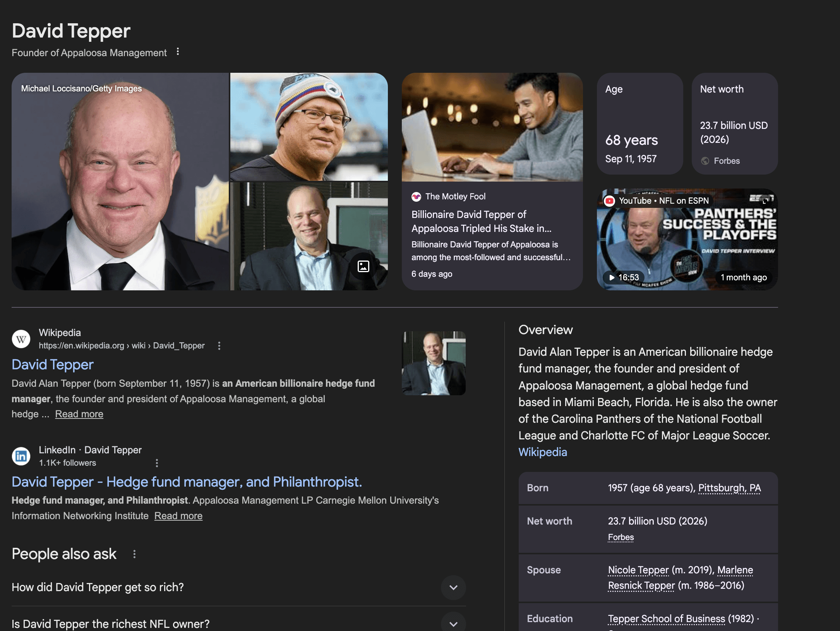Click the LinkedIn logo icon
840x631 pixels.
coord(21,456)
